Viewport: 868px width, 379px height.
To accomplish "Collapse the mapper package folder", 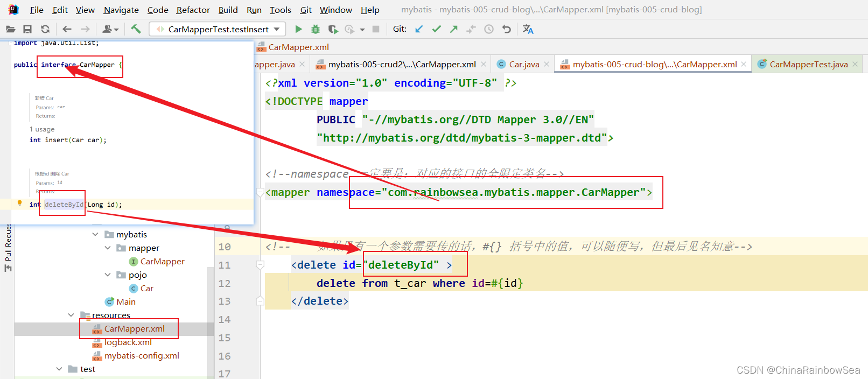I will point(108,248).
